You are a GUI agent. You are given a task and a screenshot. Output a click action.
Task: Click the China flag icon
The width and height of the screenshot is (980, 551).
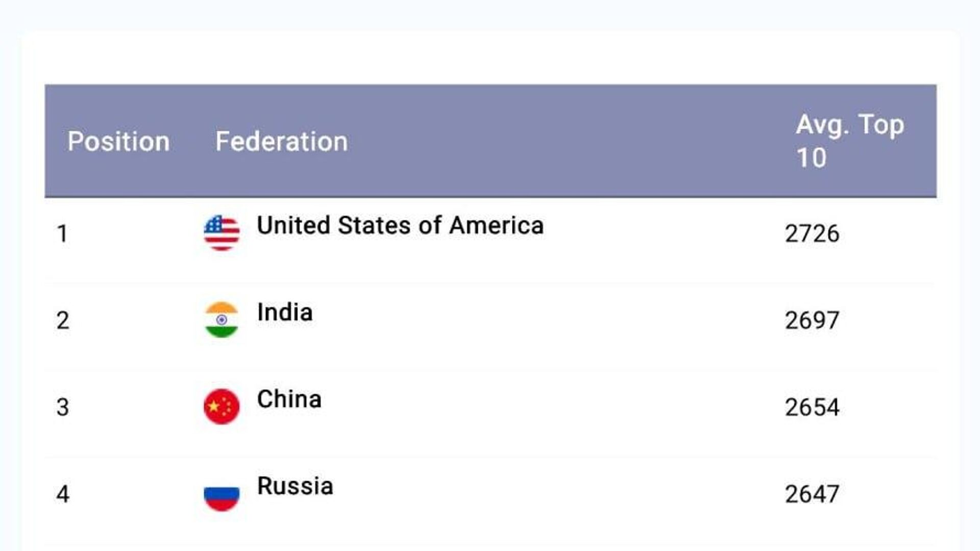(222, 407)
